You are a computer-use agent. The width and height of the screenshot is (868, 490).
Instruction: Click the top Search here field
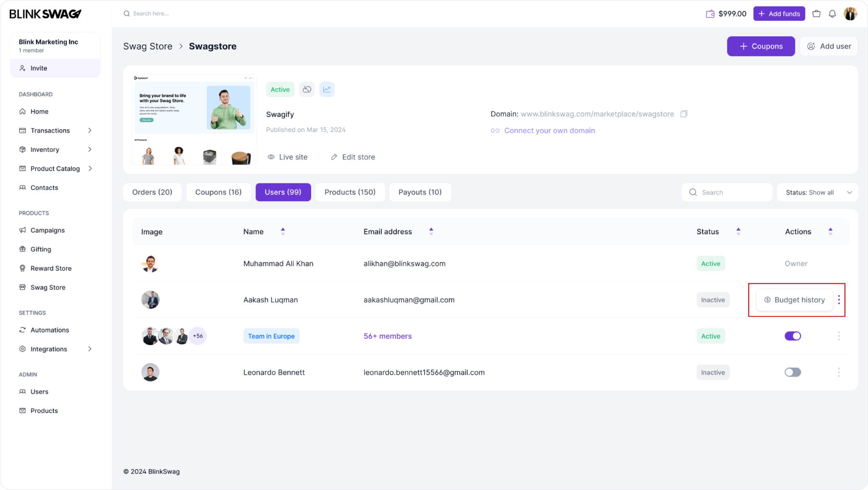coord(151,14)
